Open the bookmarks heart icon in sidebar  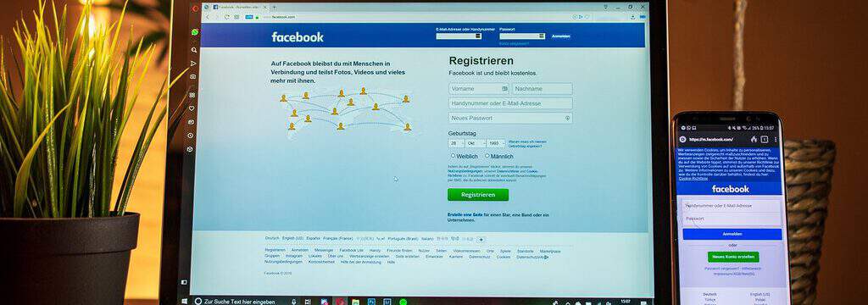point(192,108)
